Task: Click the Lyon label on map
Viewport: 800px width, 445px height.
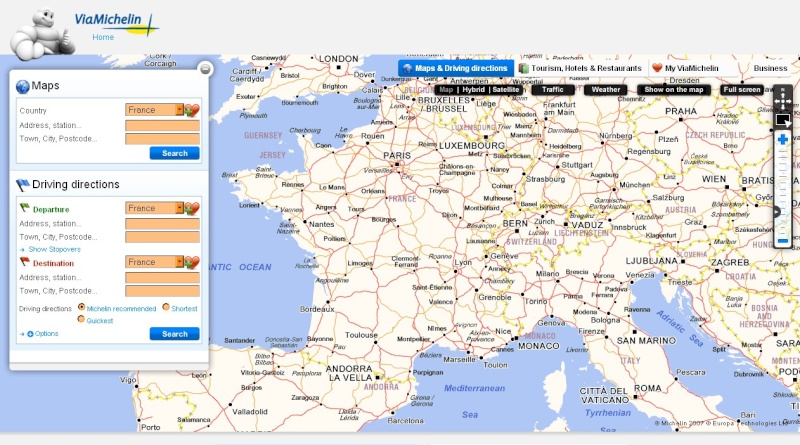Action: point(463,262)
